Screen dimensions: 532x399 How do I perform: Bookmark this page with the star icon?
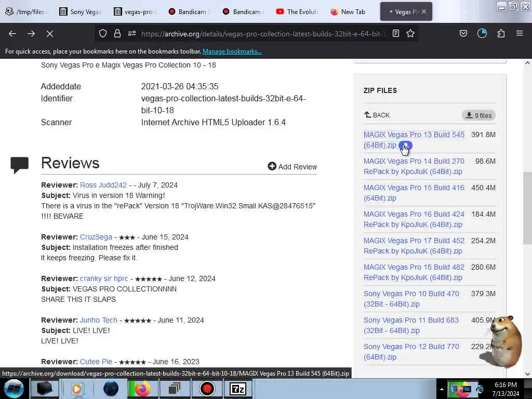coord(410,33)
